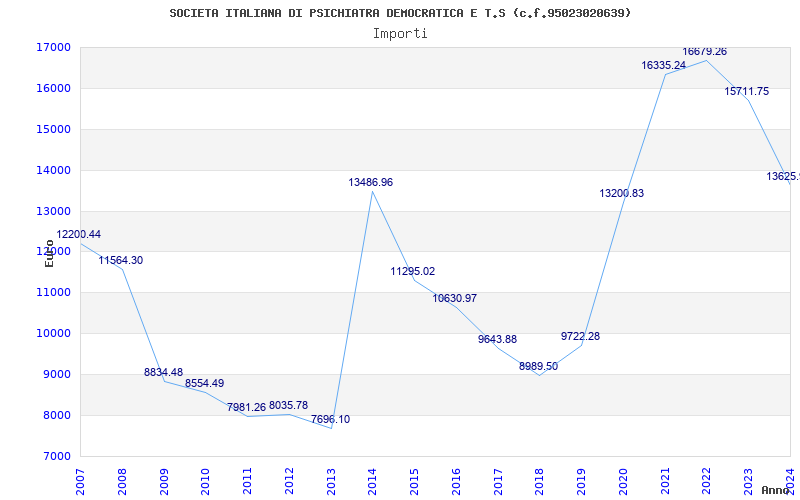
Task: Click the y-axis tick 16000
Action: tap(53, 89)
